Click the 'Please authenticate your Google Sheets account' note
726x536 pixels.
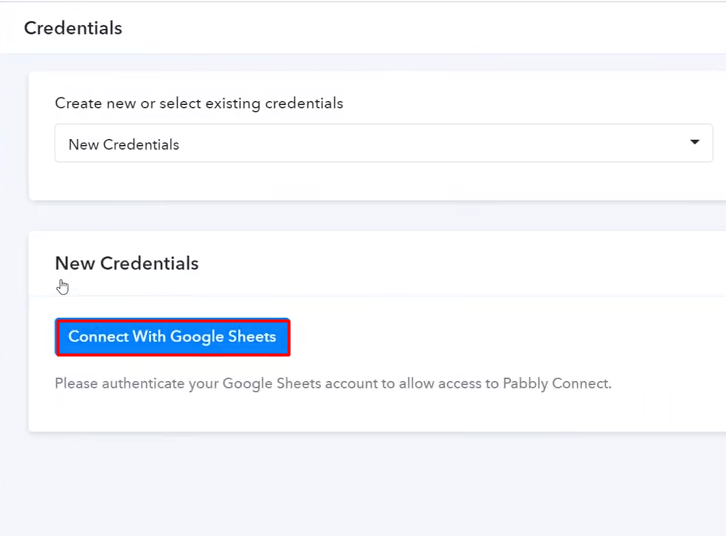pyautogui.click(x=333, y=384)
